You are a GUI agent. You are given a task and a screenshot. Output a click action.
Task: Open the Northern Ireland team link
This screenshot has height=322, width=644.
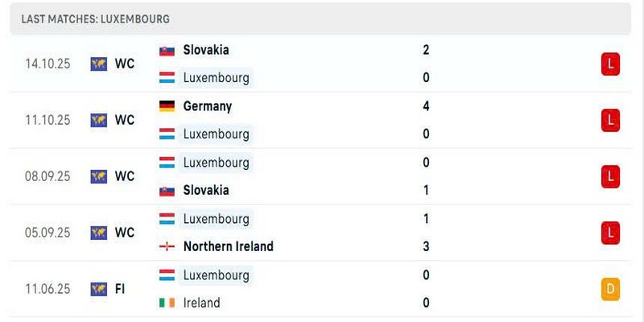click(229, 246)
